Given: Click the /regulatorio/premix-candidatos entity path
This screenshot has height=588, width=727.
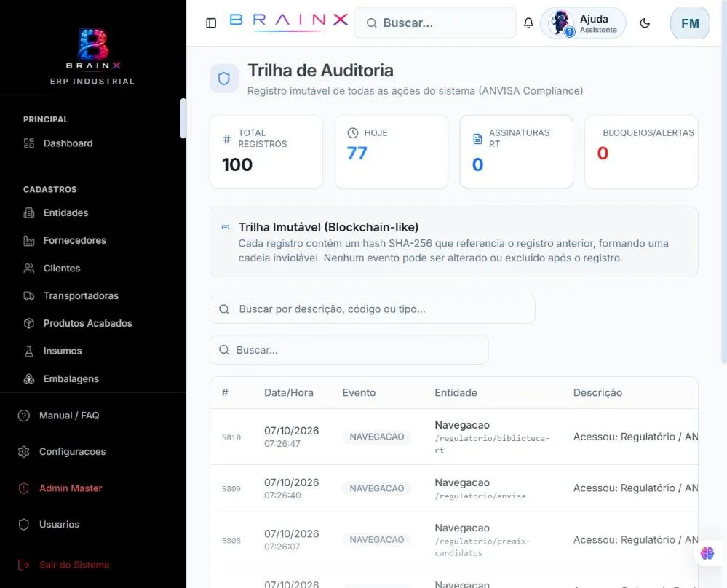Looking at the screenshot, I should click(482, 547).
